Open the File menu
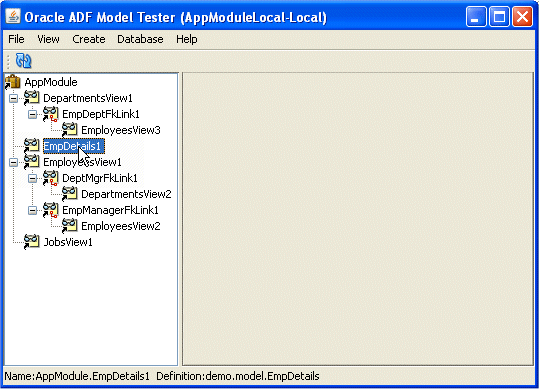 point(16,39)
